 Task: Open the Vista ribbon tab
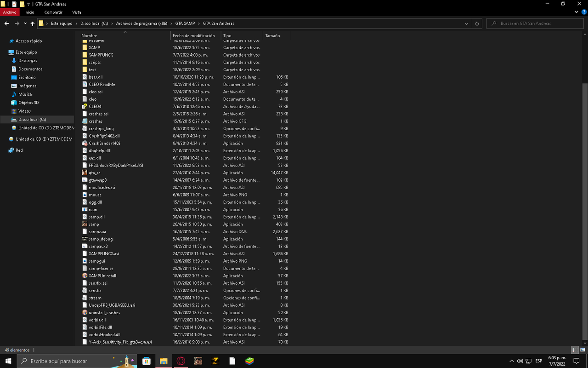tap(77, 12)
